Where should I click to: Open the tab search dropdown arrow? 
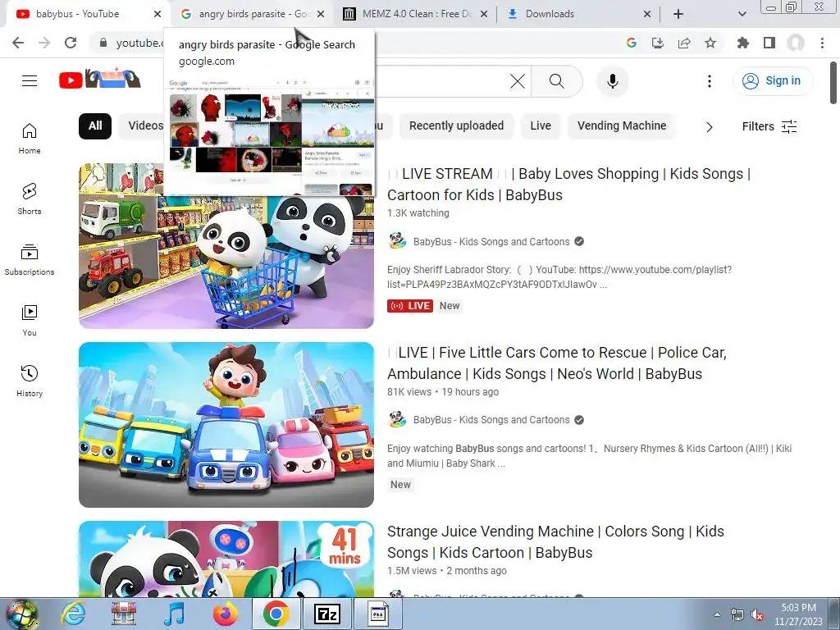tap(742, 14)
